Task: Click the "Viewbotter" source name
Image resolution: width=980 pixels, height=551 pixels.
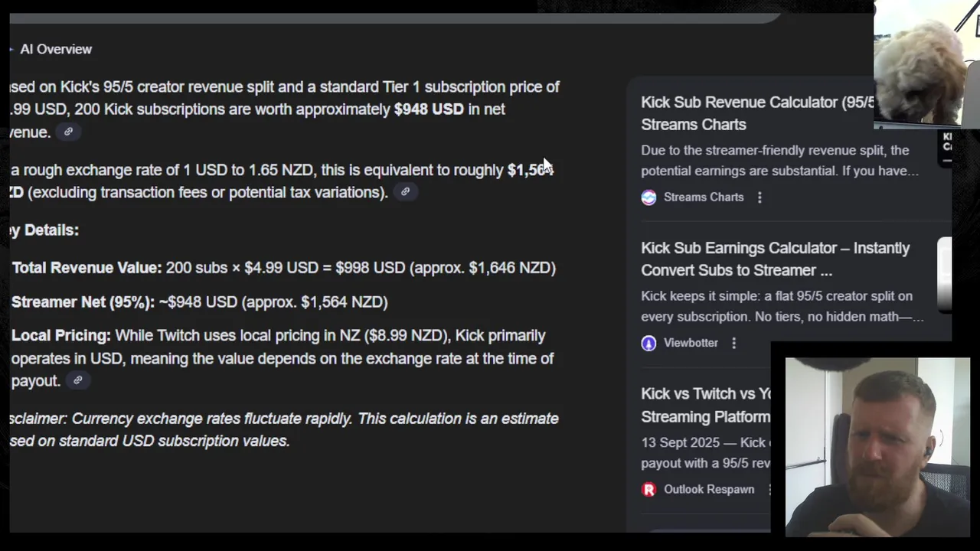Action: 691,343
